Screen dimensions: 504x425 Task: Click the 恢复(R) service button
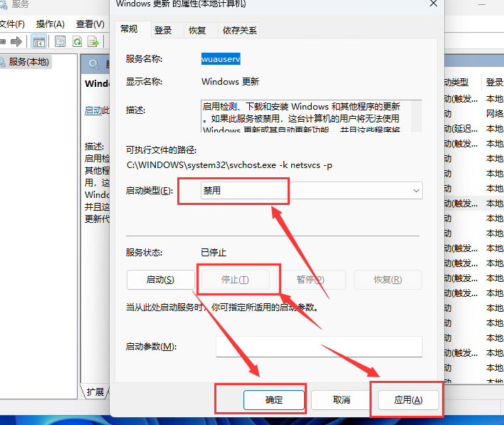388,280
